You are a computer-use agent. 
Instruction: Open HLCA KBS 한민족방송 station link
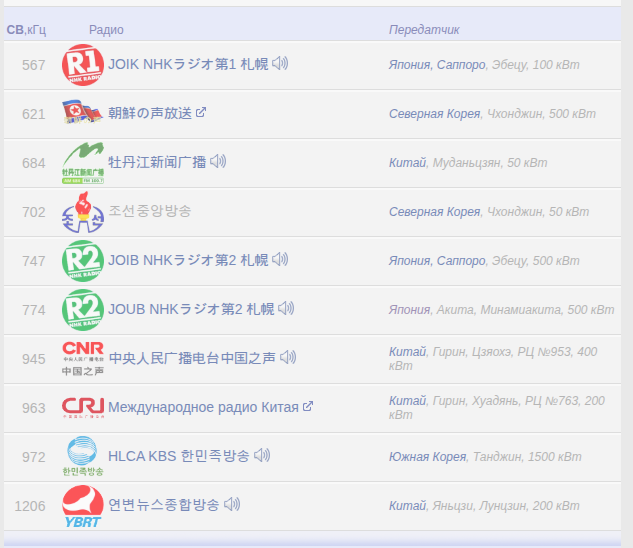point(179,456)
